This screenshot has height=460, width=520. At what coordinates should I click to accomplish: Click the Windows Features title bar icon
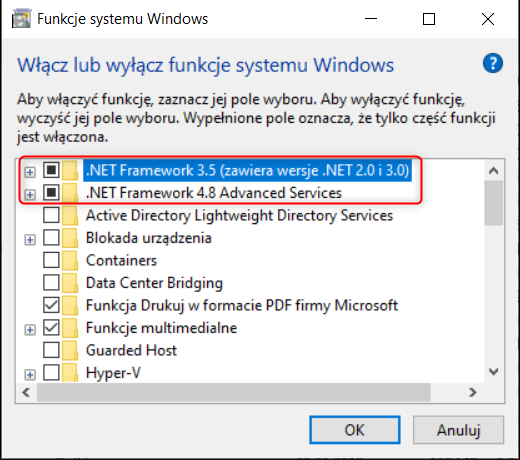tap(21, 19)
